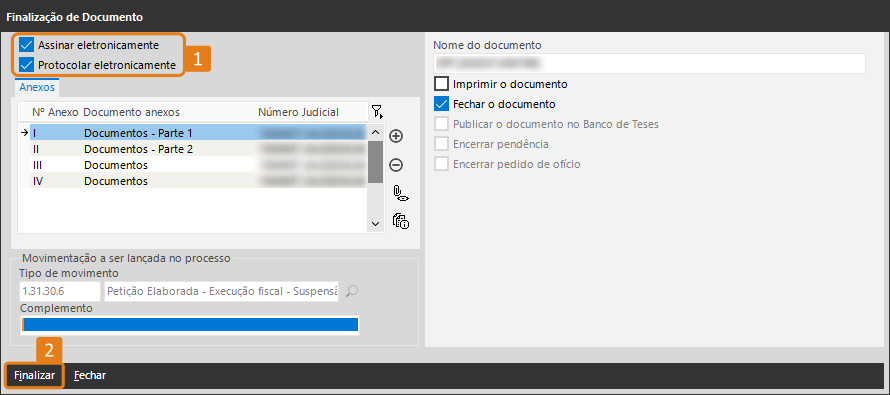This screenshot has height=395, width=890.
Task: Select the Anexos tab
Action: (x=37, y=87)
